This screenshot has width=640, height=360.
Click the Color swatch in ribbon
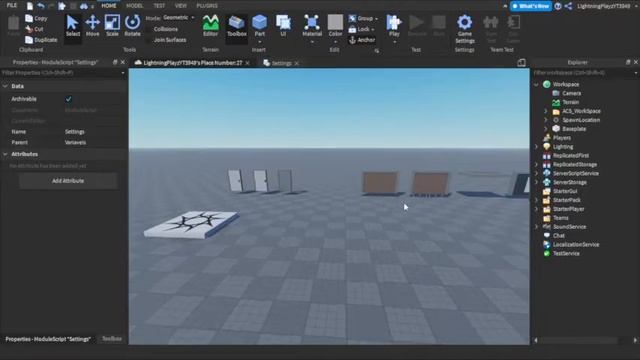(335, 22)
